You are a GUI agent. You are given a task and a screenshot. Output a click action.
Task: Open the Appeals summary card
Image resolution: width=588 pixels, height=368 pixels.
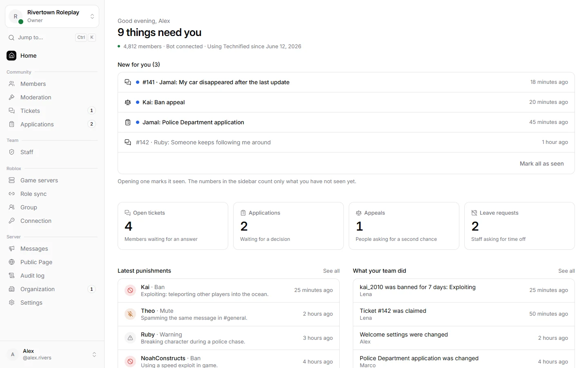click(404, 226)
